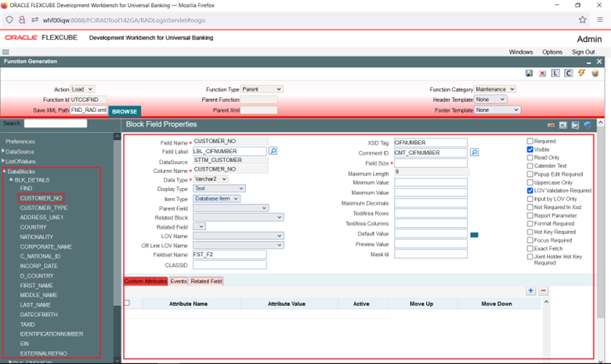Open the LOV Name dropdown
This screenshot has width=611, height=364.
238,236
